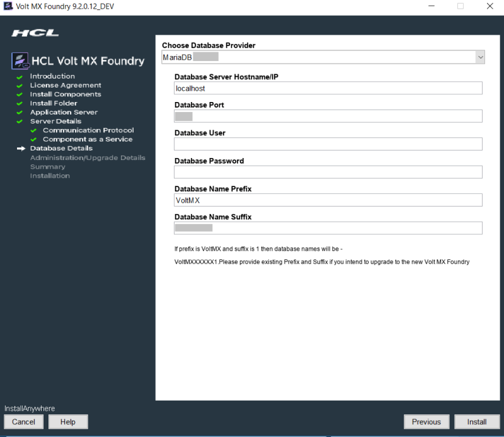The width and height of the screenshot is (504, 437).
Task: Click the checkmark next to Server Details
Action: [x=20, y=122]
